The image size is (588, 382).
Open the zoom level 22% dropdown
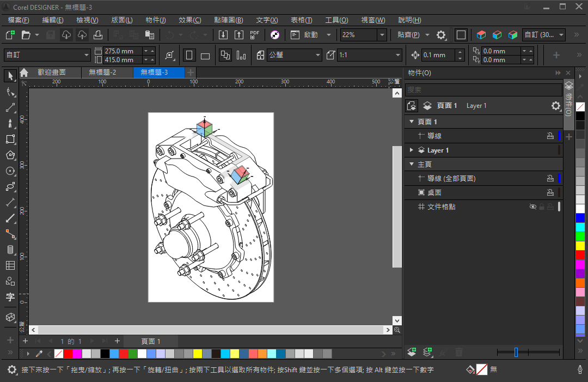382,35
